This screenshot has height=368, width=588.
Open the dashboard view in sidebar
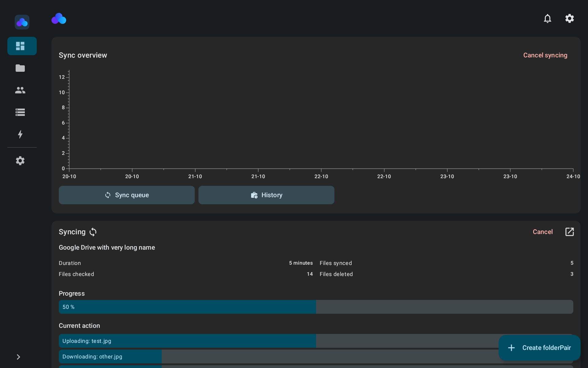pyautogui.click(x=22, y=46)
